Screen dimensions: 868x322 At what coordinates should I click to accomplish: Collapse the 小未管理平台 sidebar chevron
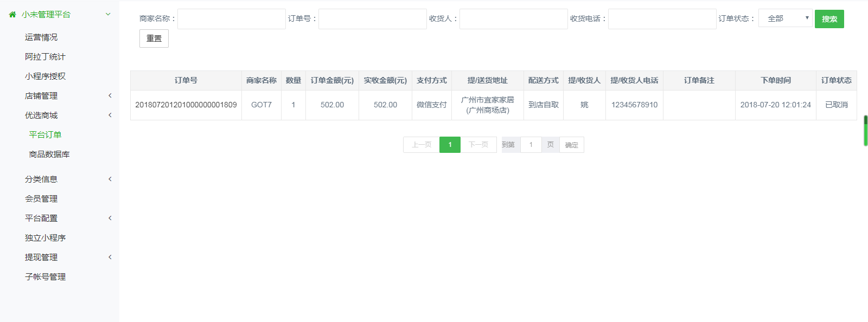(108, 15)
